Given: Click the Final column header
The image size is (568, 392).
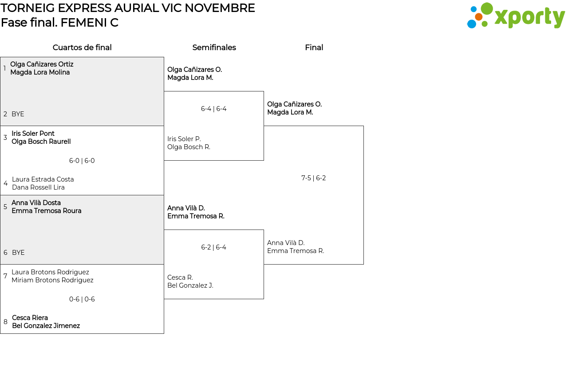Looking at the screenshot, I should click(314, 48).
